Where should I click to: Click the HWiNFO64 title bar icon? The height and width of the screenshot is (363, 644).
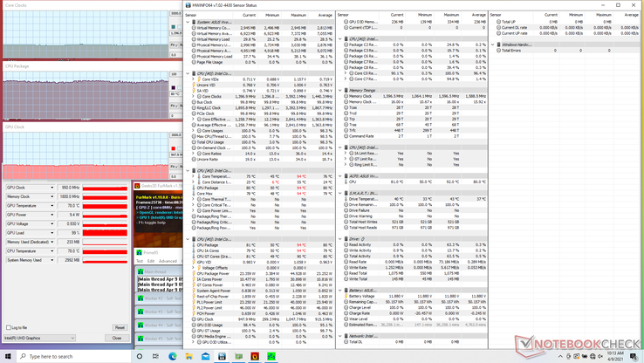click(x=189, y=5)
